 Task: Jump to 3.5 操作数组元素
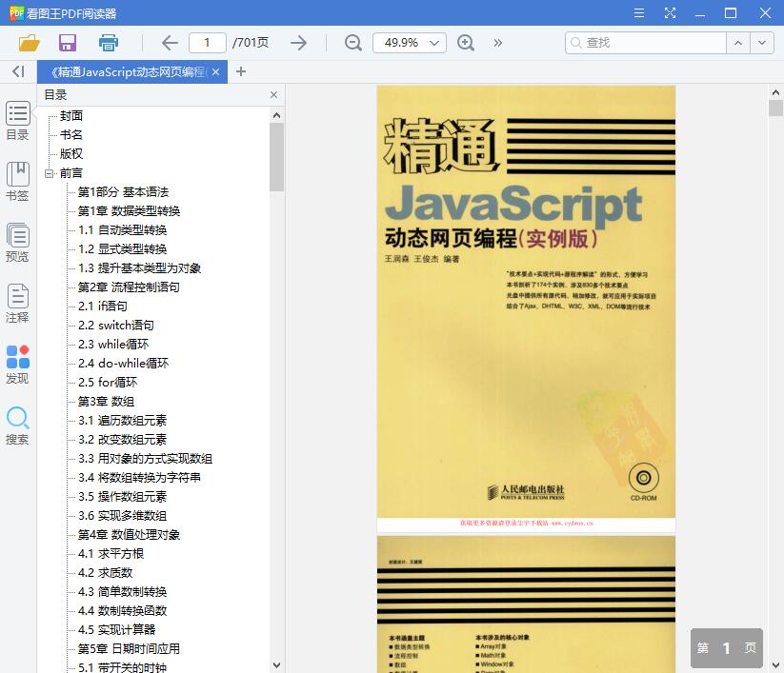[x=123, y=497]
